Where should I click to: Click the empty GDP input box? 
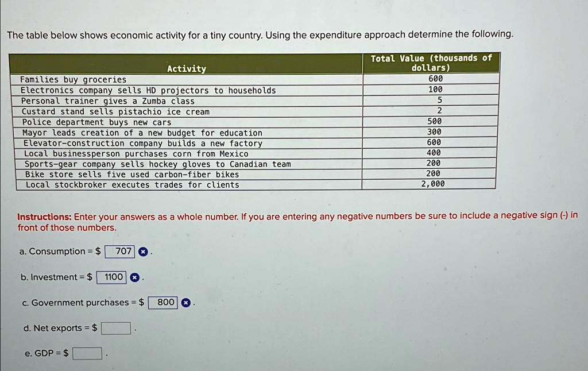click(x=86, y=353)
